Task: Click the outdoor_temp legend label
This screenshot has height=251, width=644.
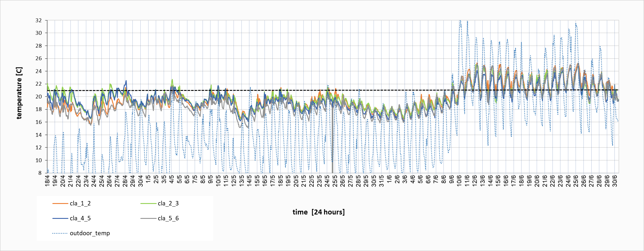Action: click(x=90, y=233)
